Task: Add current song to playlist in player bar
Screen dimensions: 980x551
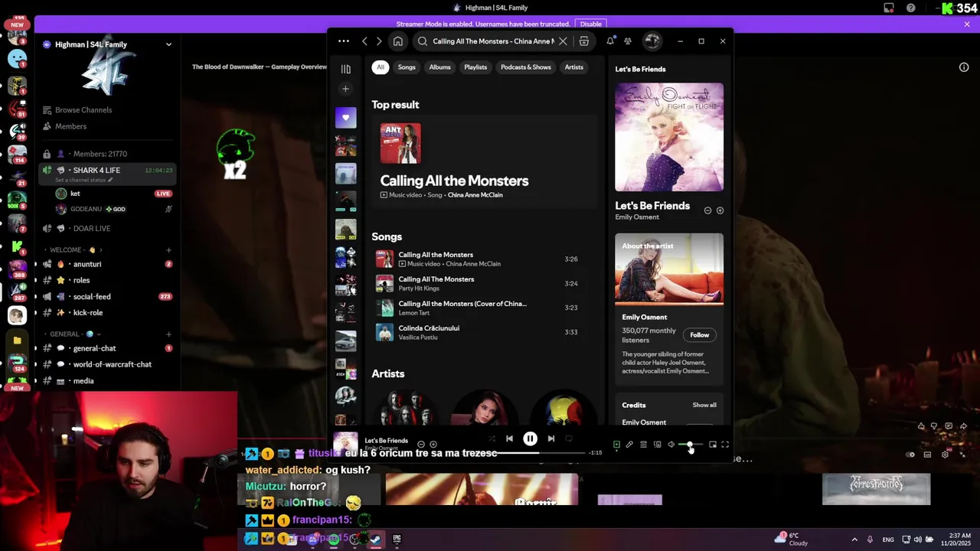Action: pyautogui.click(x=433, y=445)
